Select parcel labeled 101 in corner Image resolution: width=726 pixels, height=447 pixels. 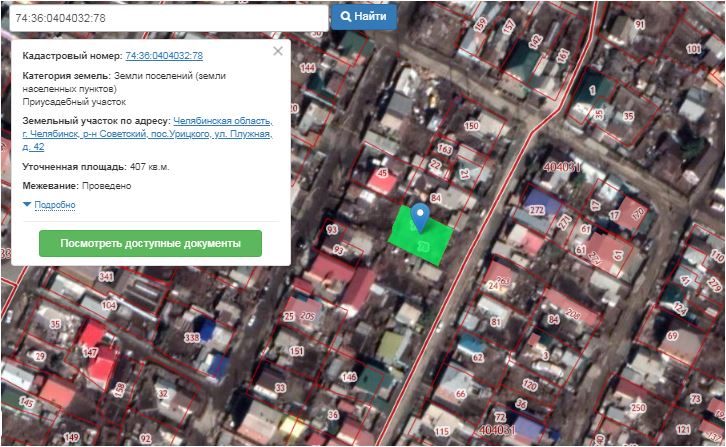pyautogui.click(x=693, y=48)
